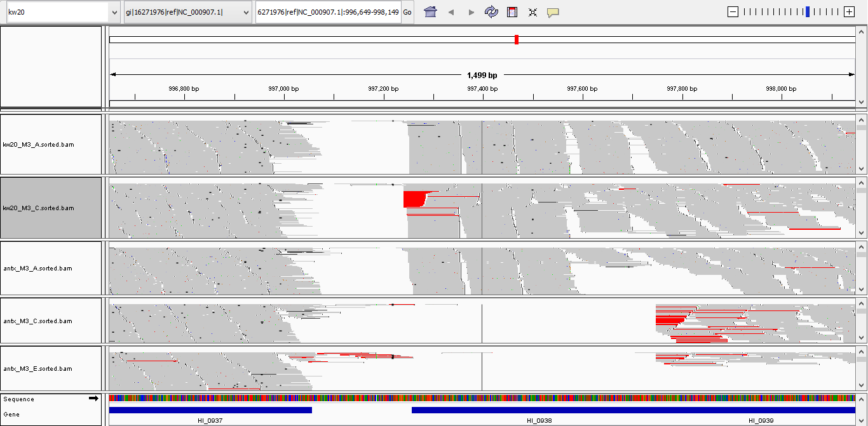Open the kw20 genome dropdown

click(x=62, y=12)
